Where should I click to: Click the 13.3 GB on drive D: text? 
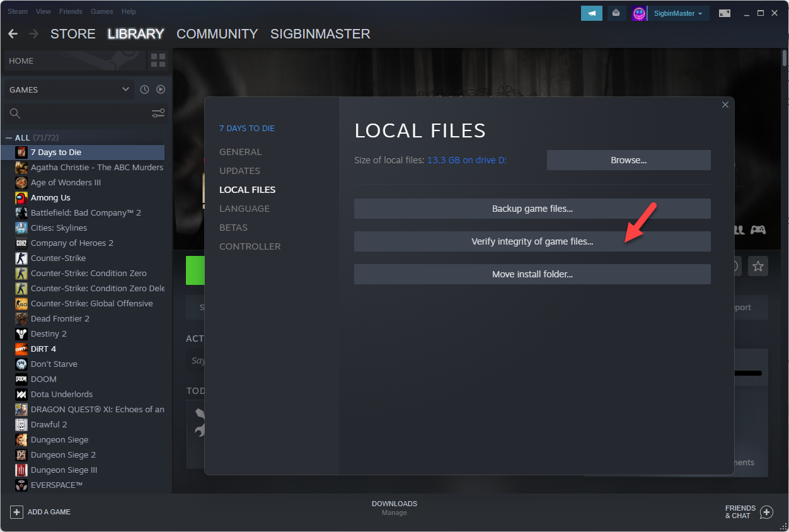(x=467, y=160)
